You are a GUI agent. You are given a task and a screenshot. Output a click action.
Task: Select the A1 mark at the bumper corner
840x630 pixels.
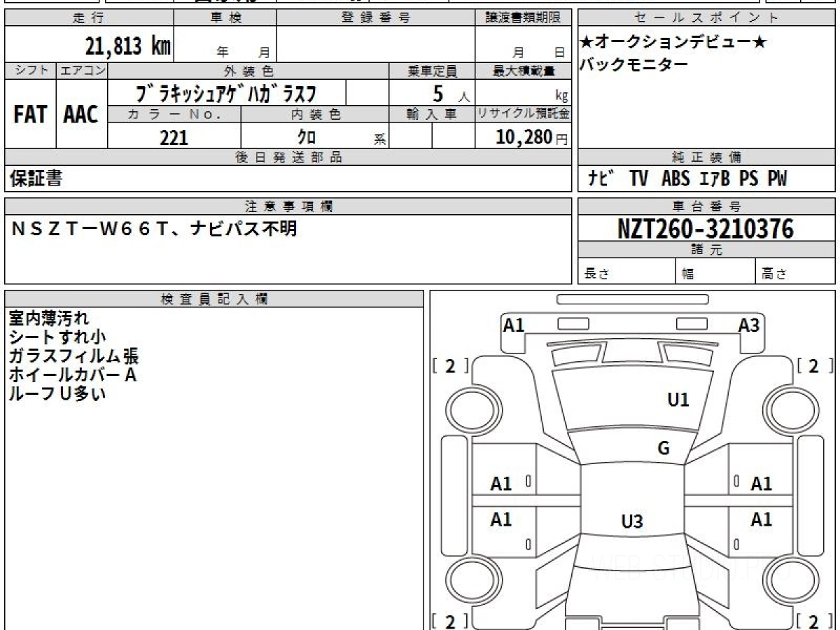pos(514,325)
